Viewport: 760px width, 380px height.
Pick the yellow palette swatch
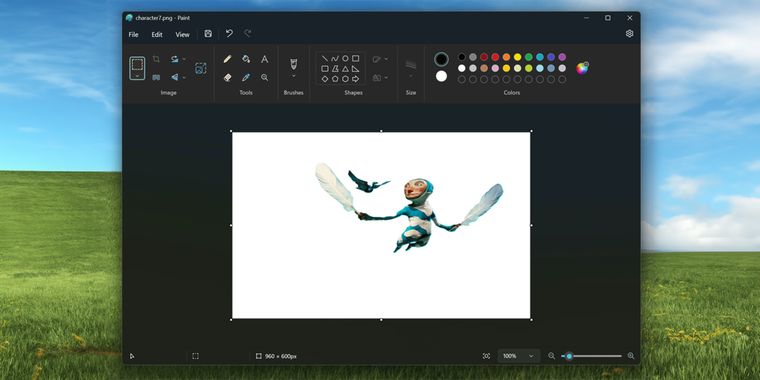point(517,57)
